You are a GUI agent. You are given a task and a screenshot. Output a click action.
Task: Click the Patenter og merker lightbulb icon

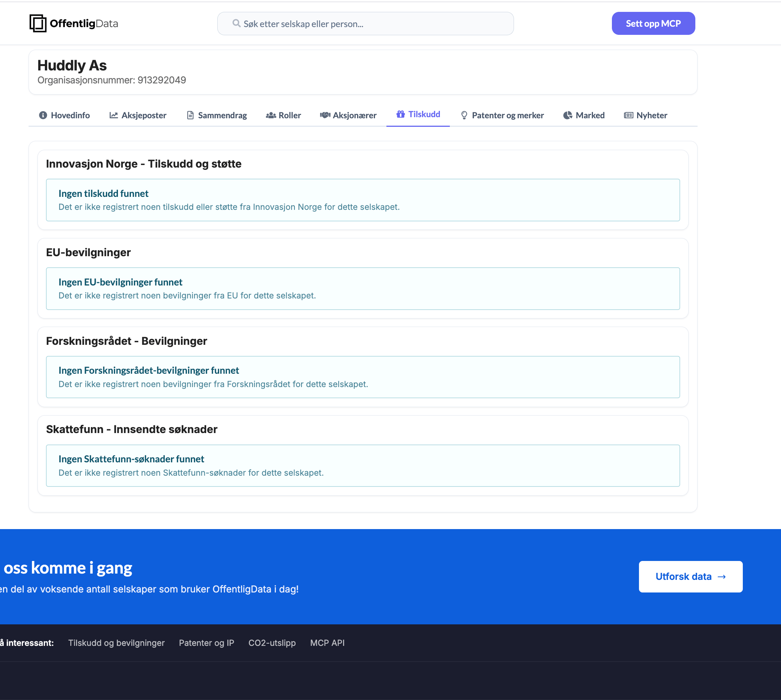[464, 115]
